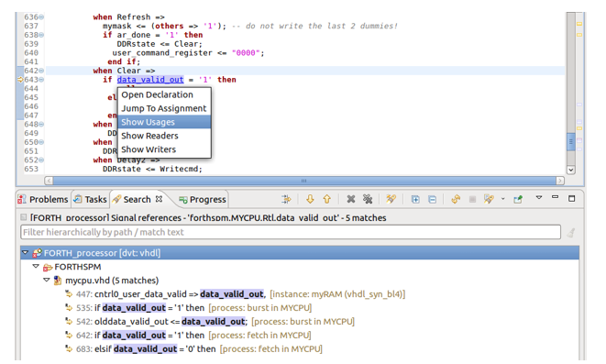Open the search history dropdown arrow
The image size is (606, 364).
(x=502, y=199)
